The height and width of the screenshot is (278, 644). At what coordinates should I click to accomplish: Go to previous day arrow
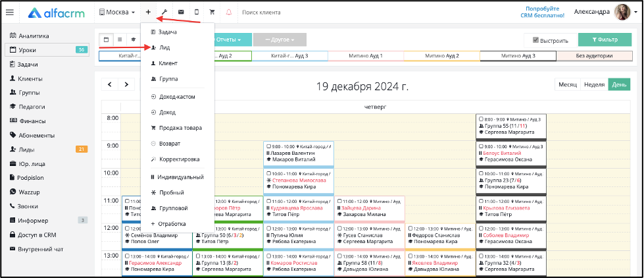[x=110, y=84]
